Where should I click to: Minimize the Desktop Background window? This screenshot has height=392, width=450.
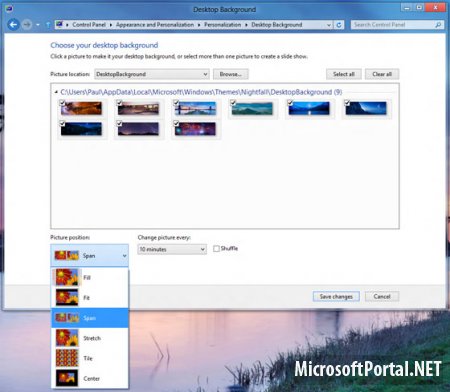tap(407, 7)
